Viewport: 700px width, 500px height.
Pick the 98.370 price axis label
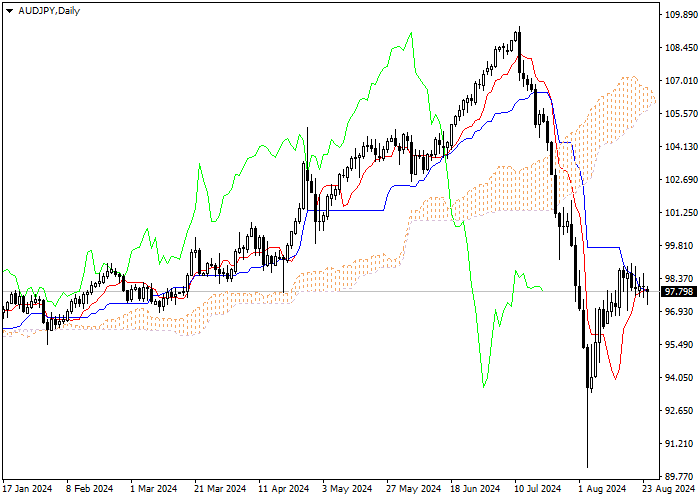(x=679, y=279)
